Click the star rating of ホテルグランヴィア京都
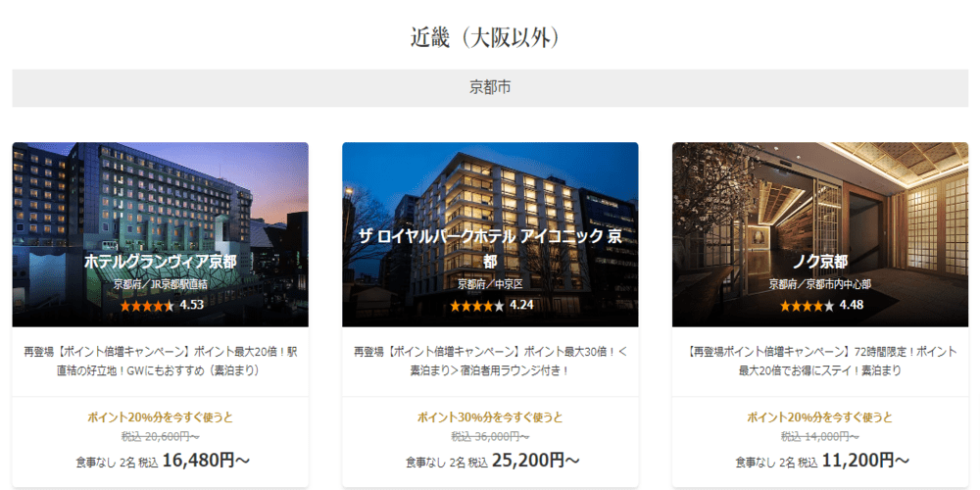 147,306
